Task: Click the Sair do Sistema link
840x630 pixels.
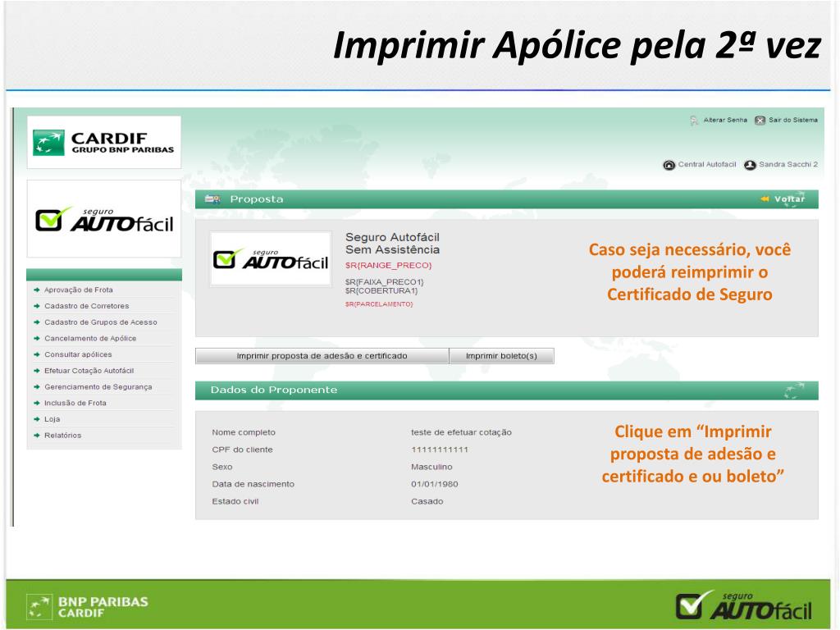Action: click(793, 120)
